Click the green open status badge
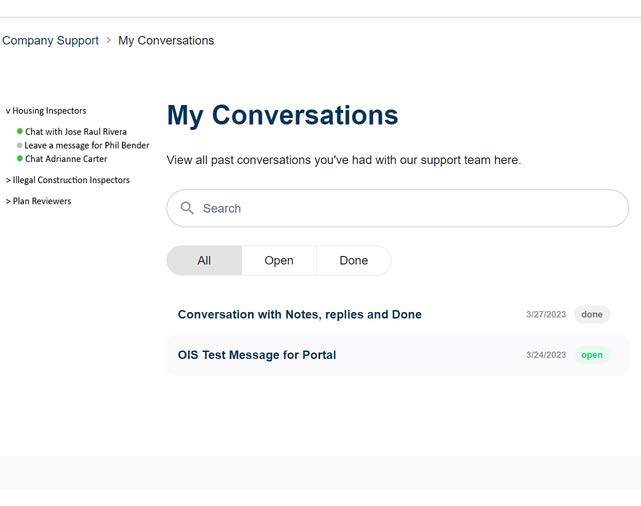Viewport: 641px width, 506px height. [592, 355]
